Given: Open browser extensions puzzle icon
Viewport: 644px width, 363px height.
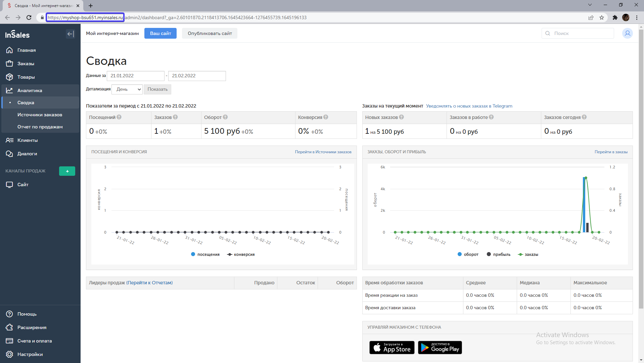Looking at the screenshot, I should click(615, 17).
